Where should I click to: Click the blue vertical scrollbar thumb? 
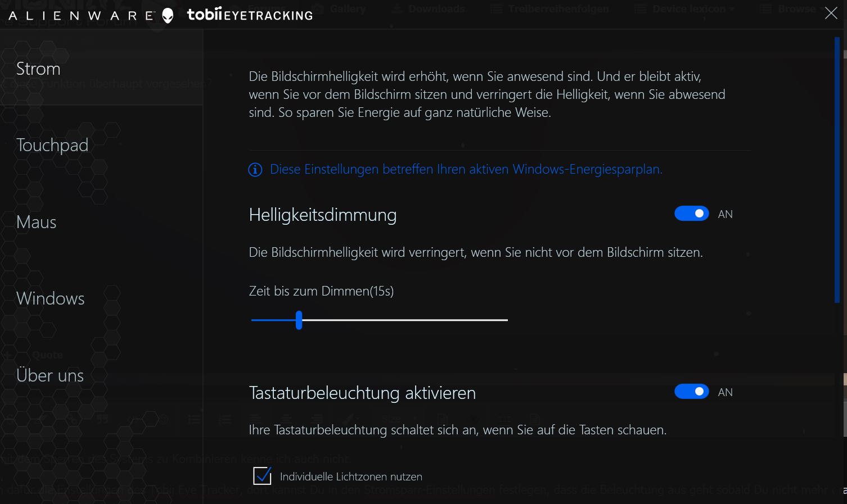click(837, 170)
